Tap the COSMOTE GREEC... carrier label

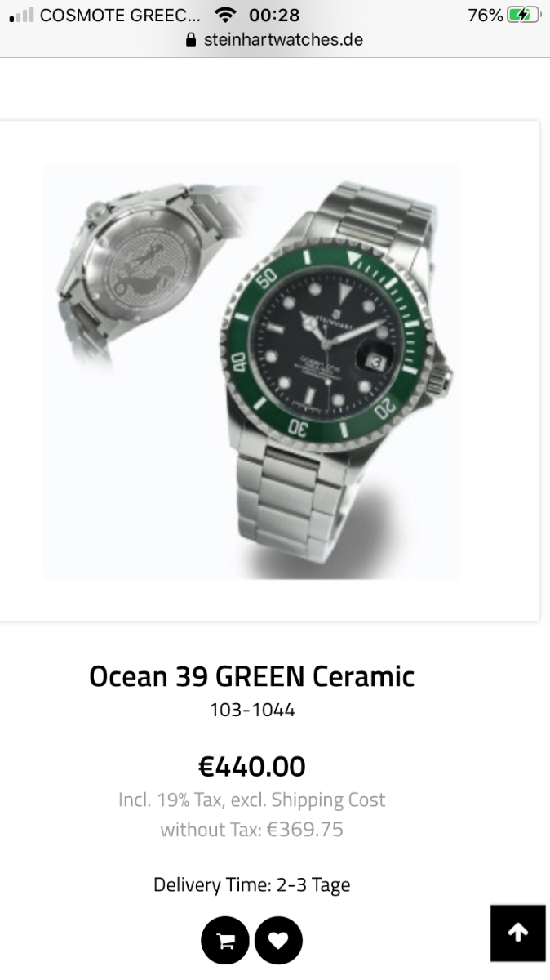(119, 15)
